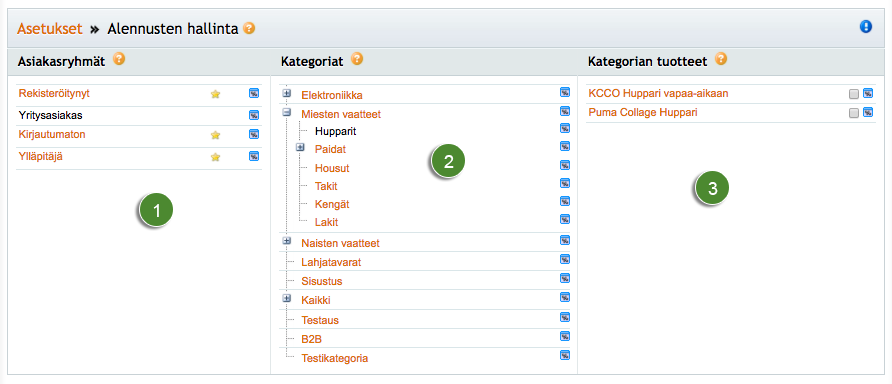Select Sisustus category
The height and width of the screenshot is (384, 892).
[x=321, y=282]
